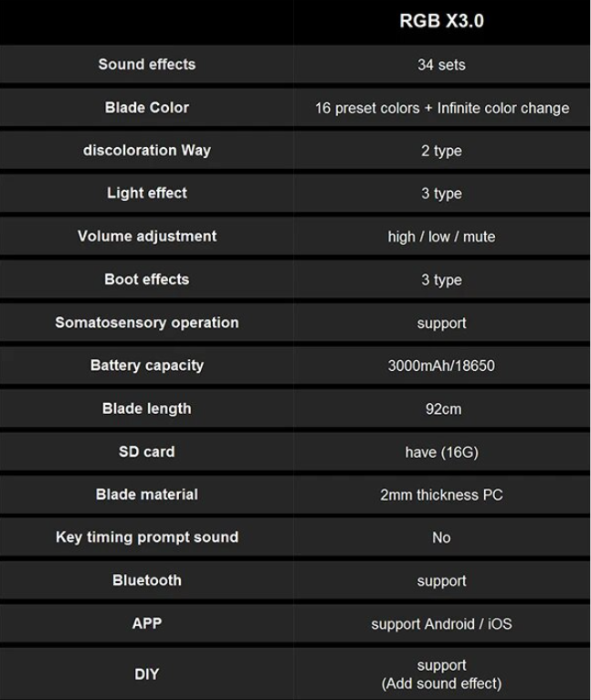Image resolution: width=591 pixels, height=700 pixels.
Task: Select the Volume adjustment label
Action: tap(147, 236)
